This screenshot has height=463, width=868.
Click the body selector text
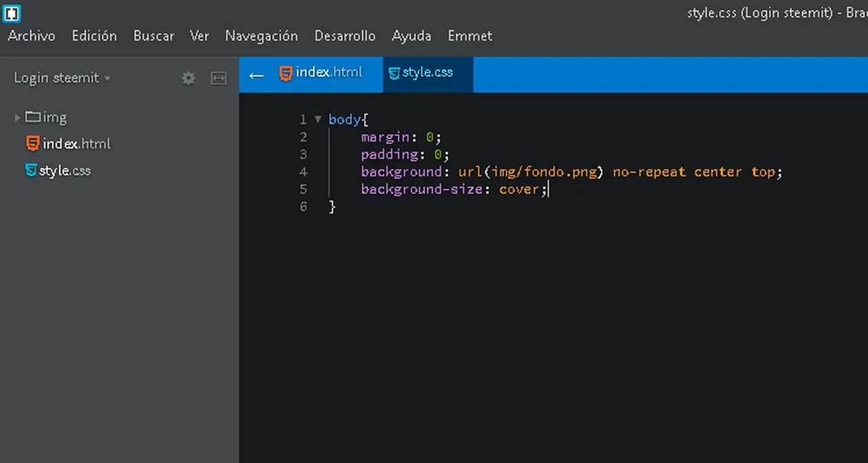click(344, 119)
